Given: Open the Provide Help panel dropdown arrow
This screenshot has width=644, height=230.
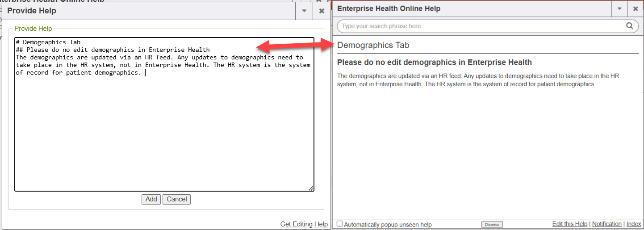Looking at the screenshot, I should tap(304, 11).
